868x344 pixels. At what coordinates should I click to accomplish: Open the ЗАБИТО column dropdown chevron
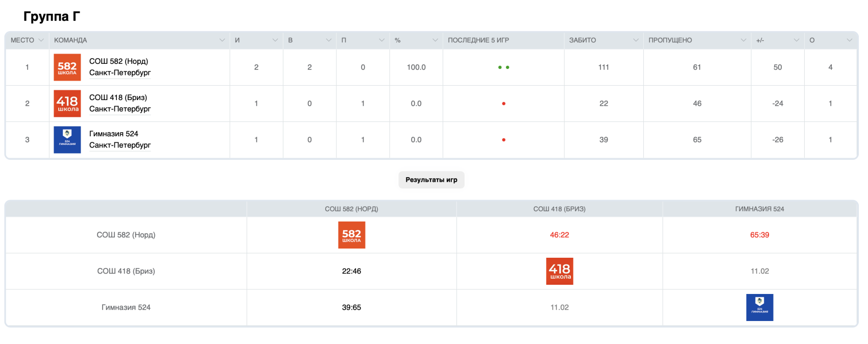[636, 40]
